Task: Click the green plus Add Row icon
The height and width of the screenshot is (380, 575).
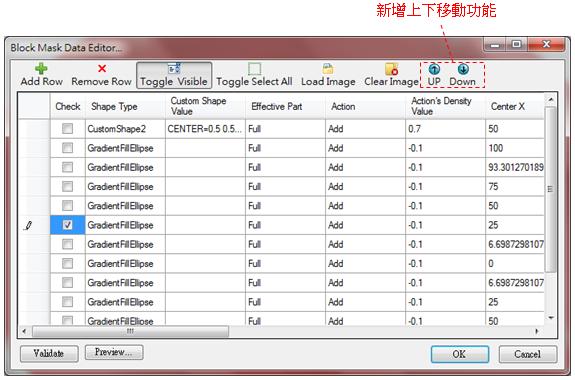Action: (41, 69)
